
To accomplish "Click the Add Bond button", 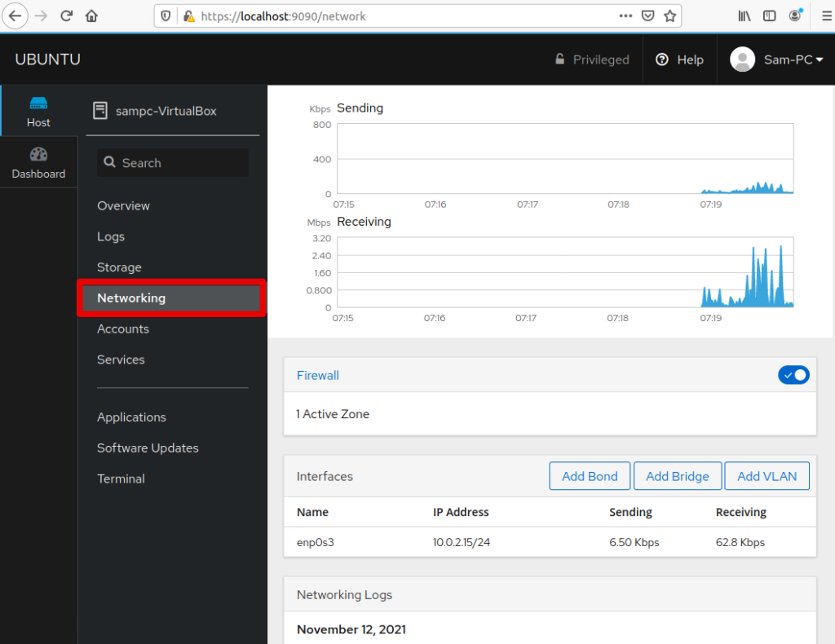I will coord(590,475).
